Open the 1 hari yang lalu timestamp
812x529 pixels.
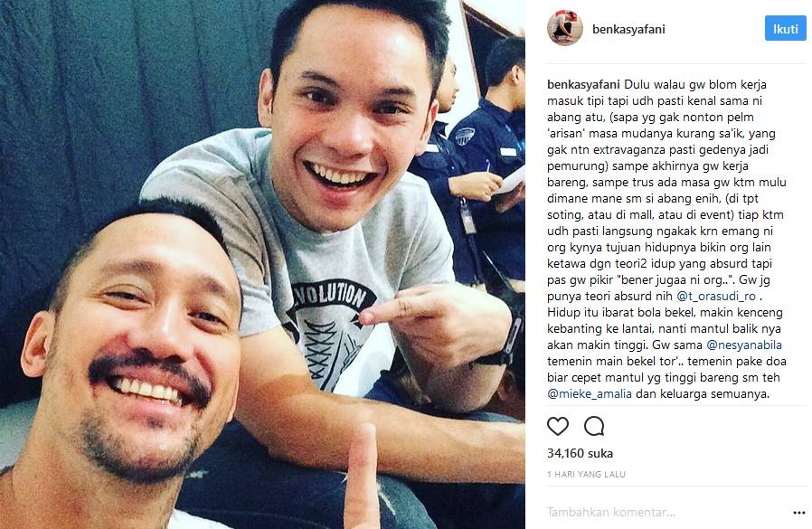[x=586, y=474]
